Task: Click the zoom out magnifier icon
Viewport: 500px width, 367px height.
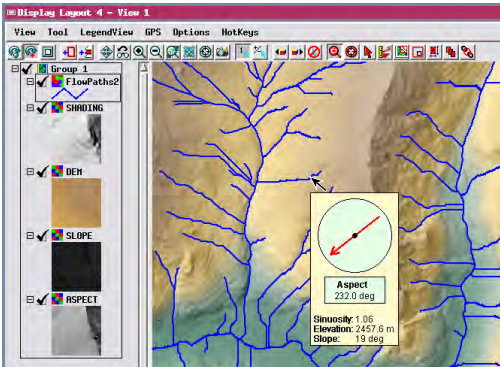Action: [x=156, y=52]
